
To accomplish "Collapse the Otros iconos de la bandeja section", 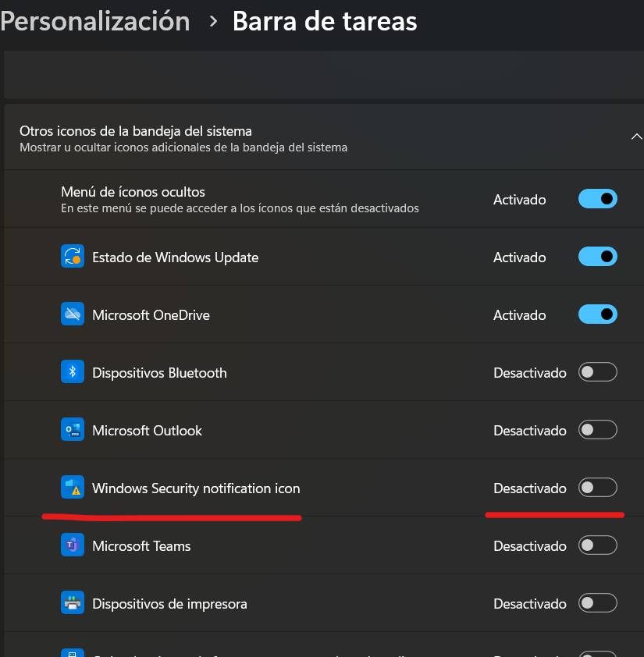I will 635,137.
